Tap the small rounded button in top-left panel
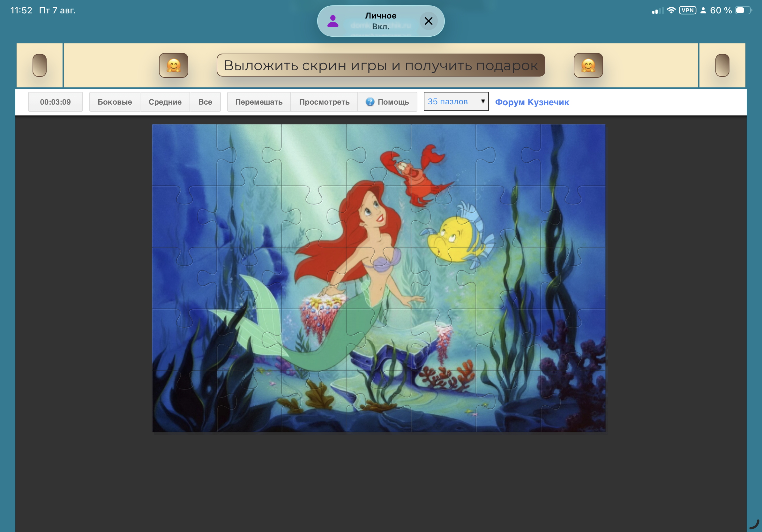The image size is (762, 532). pyautogui.click(x=40, y=65)
